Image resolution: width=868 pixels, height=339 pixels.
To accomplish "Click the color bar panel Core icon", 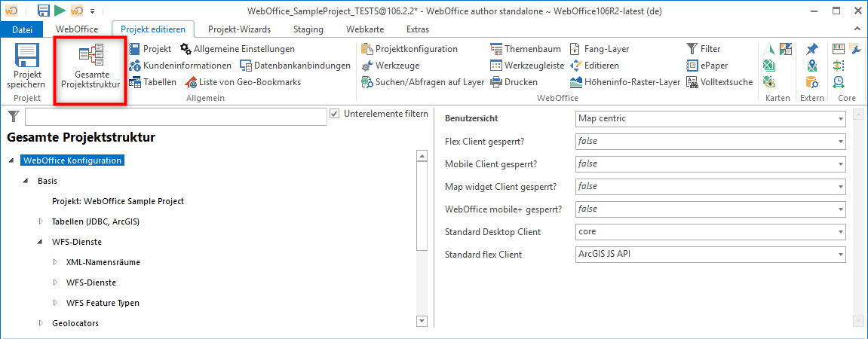I will 838,49.
